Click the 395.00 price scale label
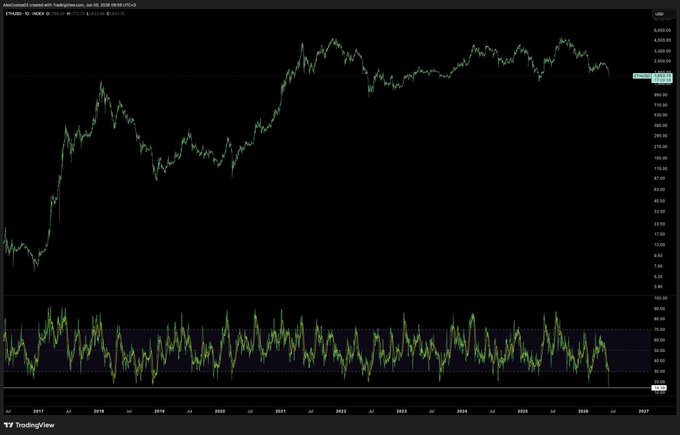Image resolution: width=680 pixels, height=435 pixels. coord(660,125)
